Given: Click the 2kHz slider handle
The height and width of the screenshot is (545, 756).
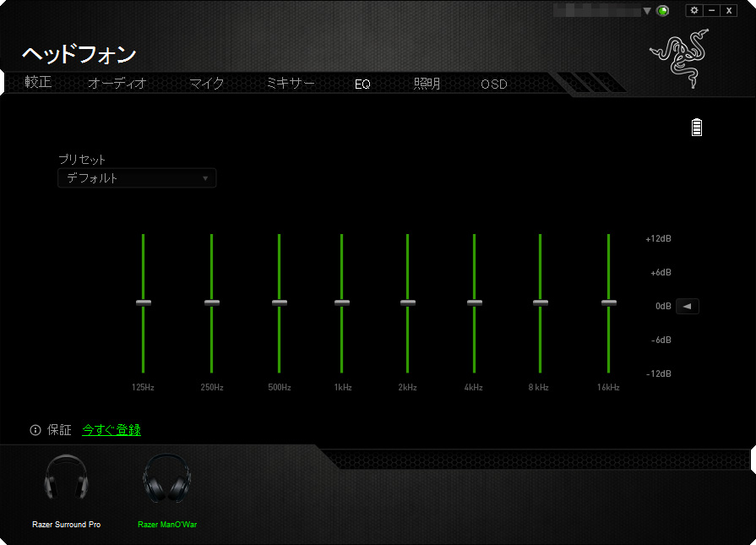Looking at the screenshot, I should tap(407, 302).
